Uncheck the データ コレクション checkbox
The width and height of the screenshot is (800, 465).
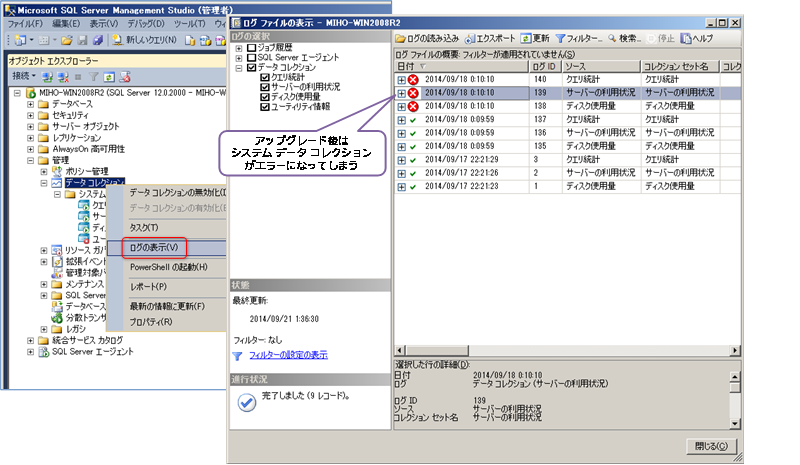click(x=252, y=67)
